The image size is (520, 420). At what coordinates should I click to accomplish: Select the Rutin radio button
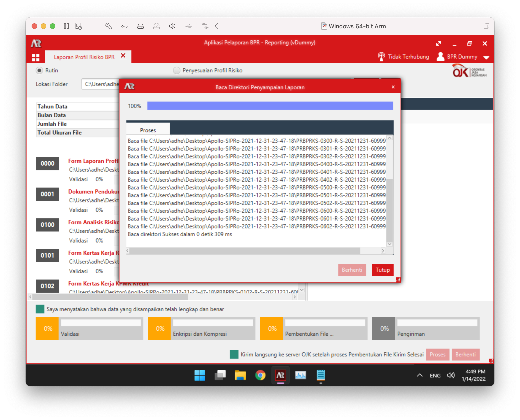point(39,70)
